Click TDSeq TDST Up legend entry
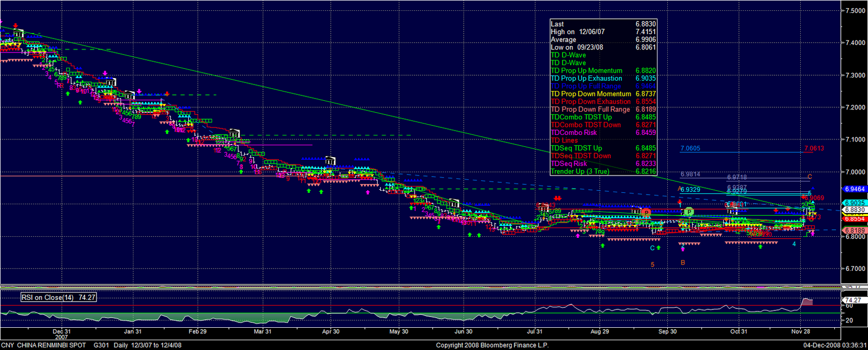This screenshot has width=868, height=350. tap(603, 148)
